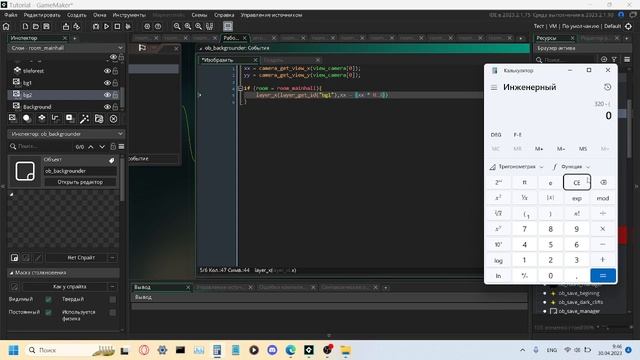Click the workspace laptop icon in toolbar

[228, 27]
